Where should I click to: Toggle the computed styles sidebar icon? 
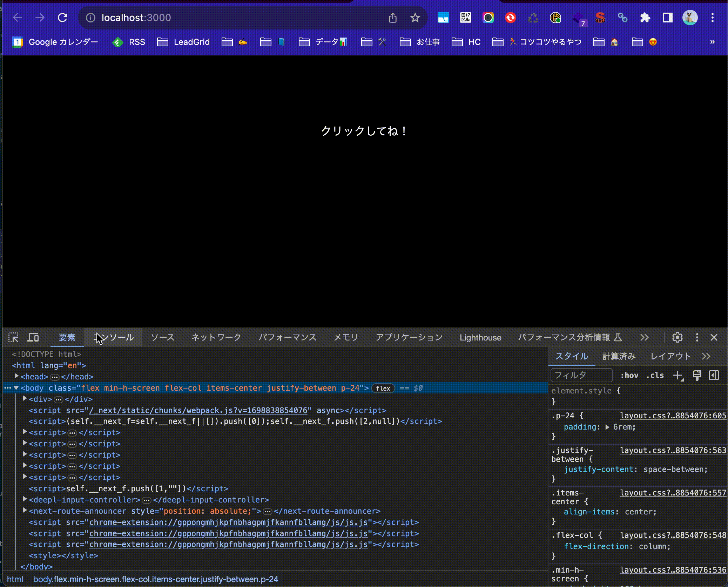pyautogui.click(x=714, y=375)
